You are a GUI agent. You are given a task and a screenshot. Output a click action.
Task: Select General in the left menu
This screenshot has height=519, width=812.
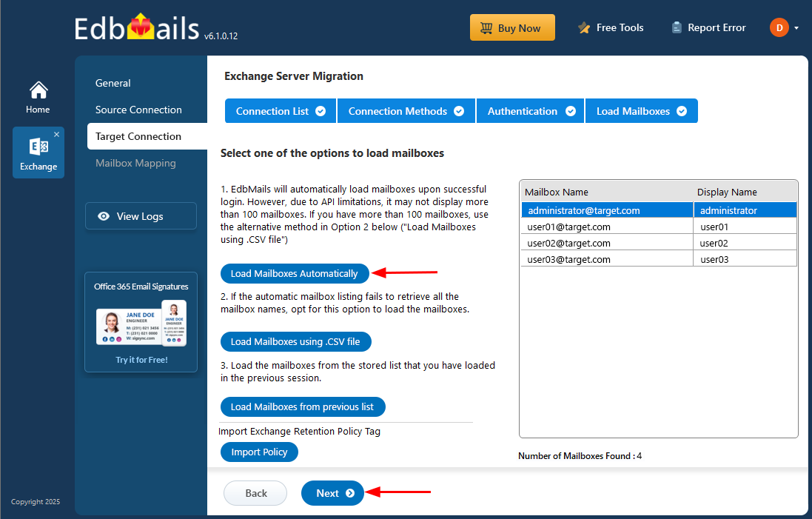point(113,83)
